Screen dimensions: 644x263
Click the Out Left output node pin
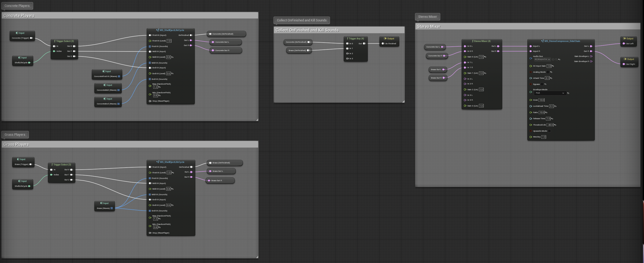[x=624, y=44]
